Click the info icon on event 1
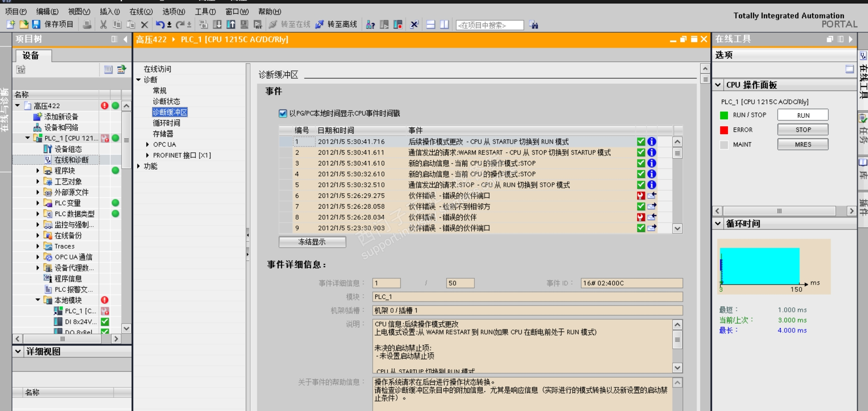 (x=652, y=142)
